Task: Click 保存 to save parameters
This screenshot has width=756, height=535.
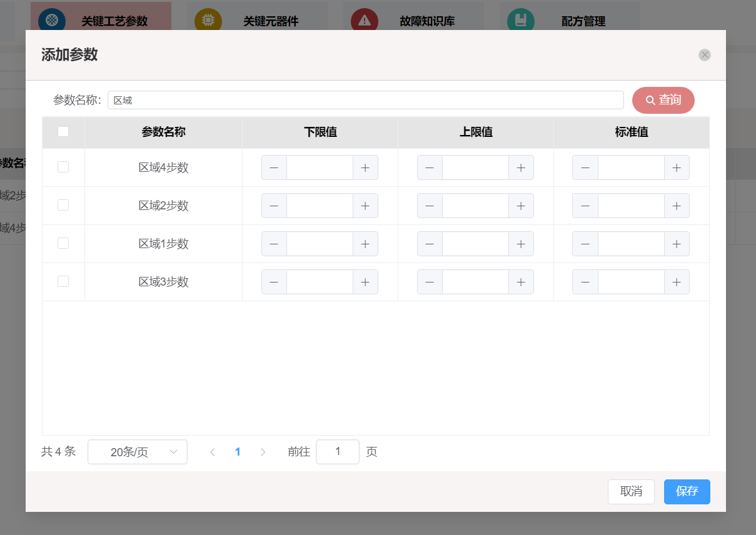Action: [687, 492]
